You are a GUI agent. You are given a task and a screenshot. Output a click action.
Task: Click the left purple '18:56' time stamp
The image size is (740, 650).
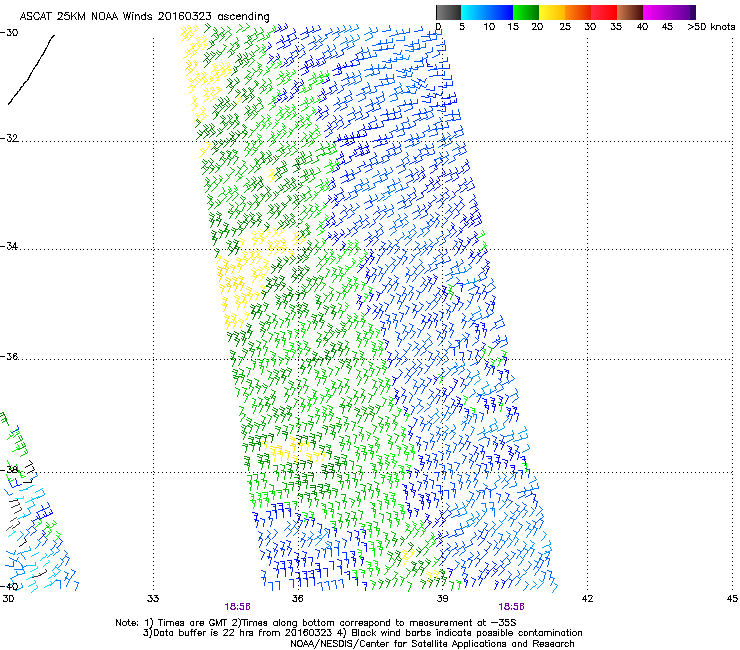237,607
